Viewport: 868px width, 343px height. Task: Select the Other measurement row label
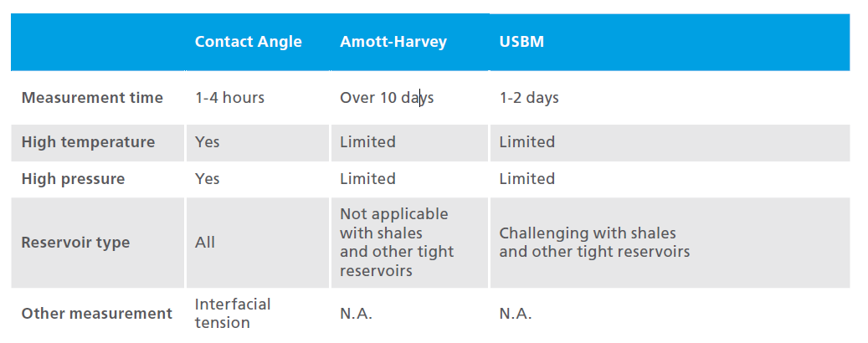click(96, 314)
